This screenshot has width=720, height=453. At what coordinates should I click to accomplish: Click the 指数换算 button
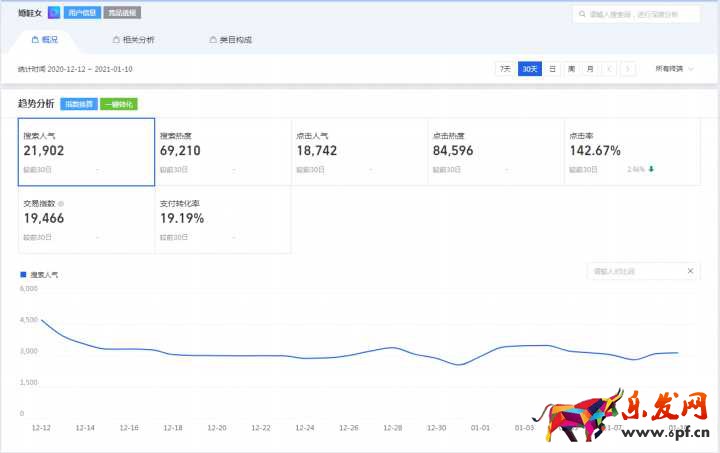click(79, 104)
